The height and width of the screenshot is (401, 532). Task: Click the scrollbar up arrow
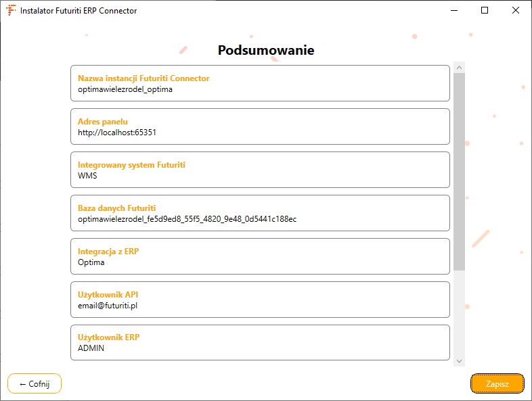(x=459, y=68)
